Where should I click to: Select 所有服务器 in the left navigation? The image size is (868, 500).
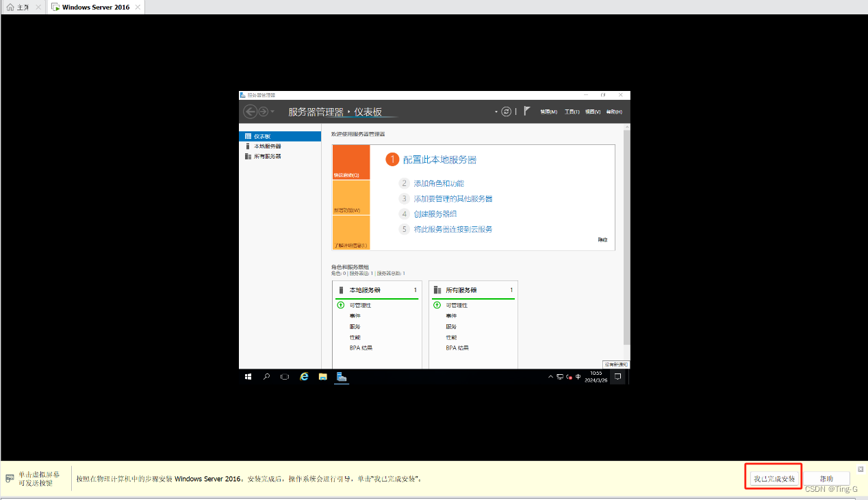[x=280, y=156]
